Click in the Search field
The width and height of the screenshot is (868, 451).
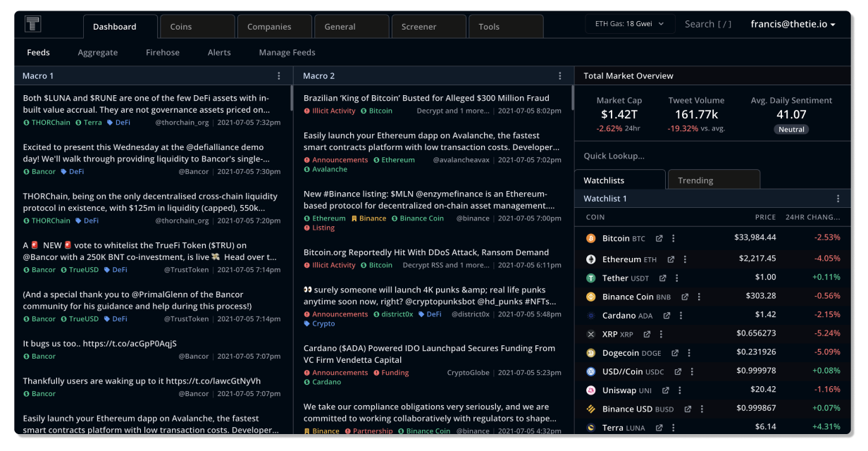(708, 24)
